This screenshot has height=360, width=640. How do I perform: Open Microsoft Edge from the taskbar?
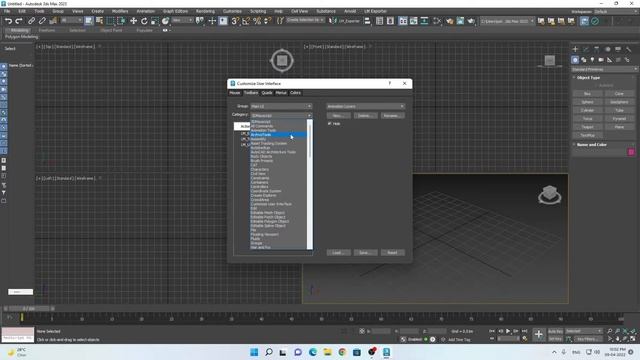(313, 352)
